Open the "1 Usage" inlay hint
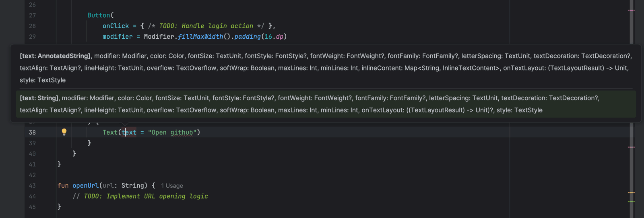This screenshot has width=644, height=218. (x=172, y=186)
